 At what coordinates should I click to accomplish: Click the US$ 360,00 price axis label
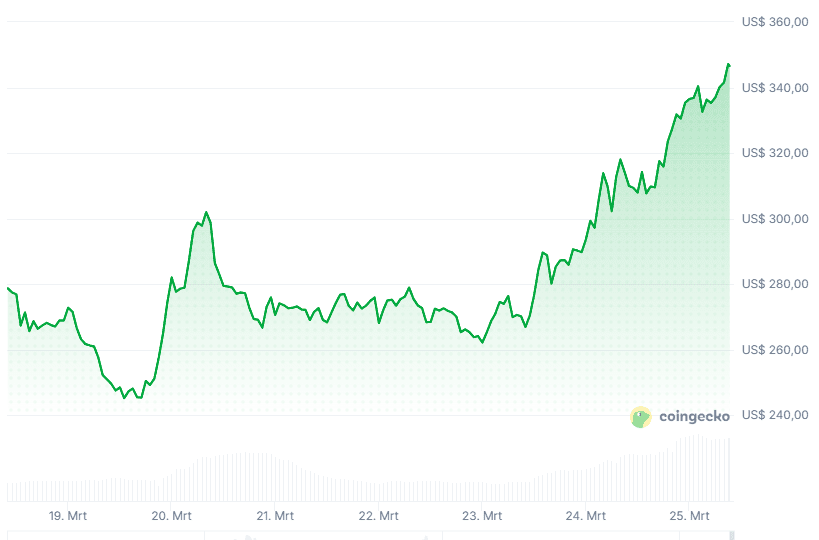pos(774,23)
